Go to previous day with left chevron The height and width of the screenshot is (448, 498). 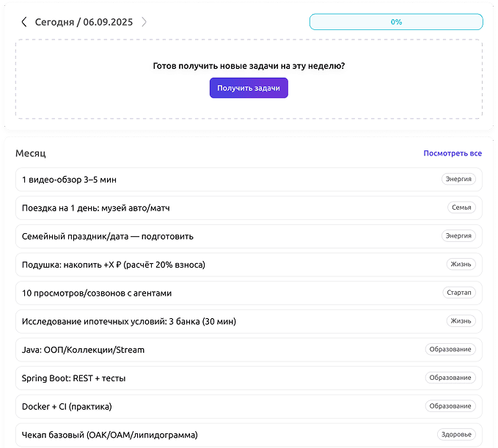pyautogui.click(x=24, y=22)
